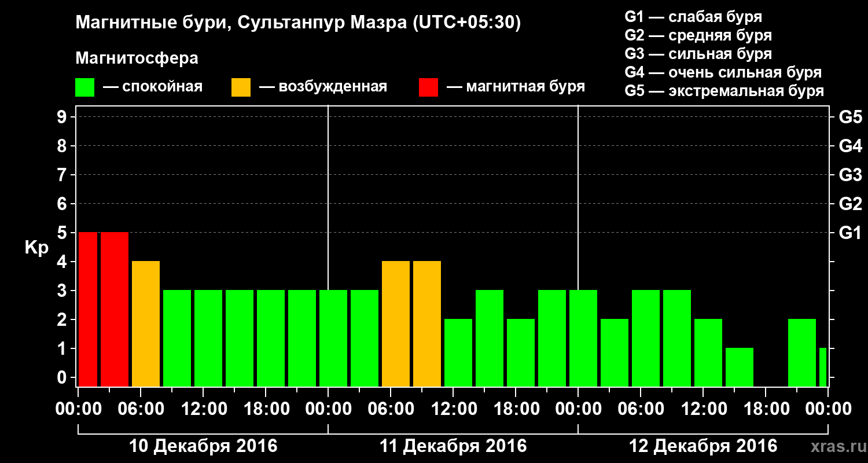Image resolution: width=868 pixels, height=463 pixels.
Task: Click the 'G4' label on the right axis
Action: pos(850,146)
